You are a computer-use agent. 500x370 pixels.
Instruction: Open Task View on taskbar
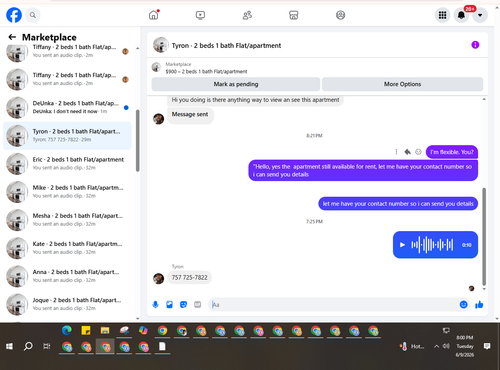47,346
